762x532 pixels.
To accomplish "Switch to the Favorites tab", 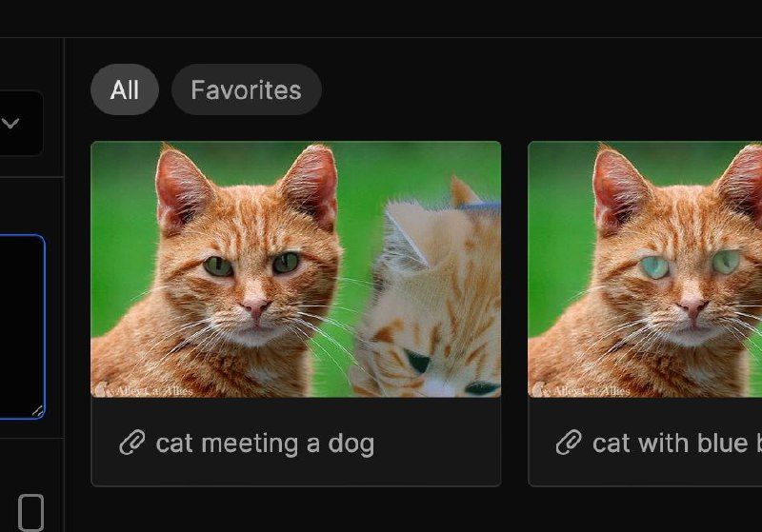I will tap(247, 89).
